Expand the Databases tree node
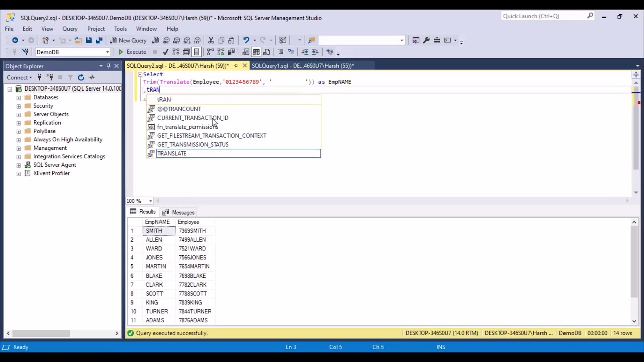The width and height of the screenshot is (644, 362). [x=19, y=97]
